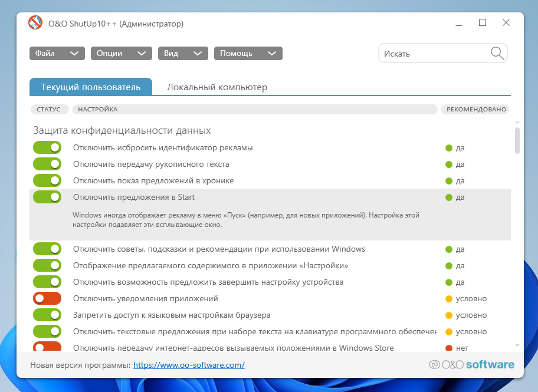Viewport: 538px width, 392px height.
Task: Click 'нет' label on Windows Store row
Action: pyautogui.click(x=462, y=348)
